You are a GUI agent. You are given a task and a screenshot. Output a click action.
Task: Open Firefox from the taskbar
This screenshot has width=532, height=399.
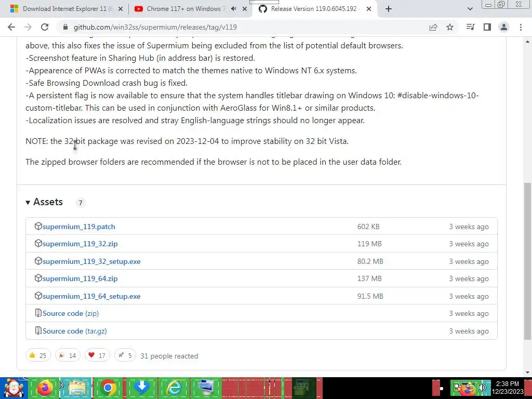[45, 388]
